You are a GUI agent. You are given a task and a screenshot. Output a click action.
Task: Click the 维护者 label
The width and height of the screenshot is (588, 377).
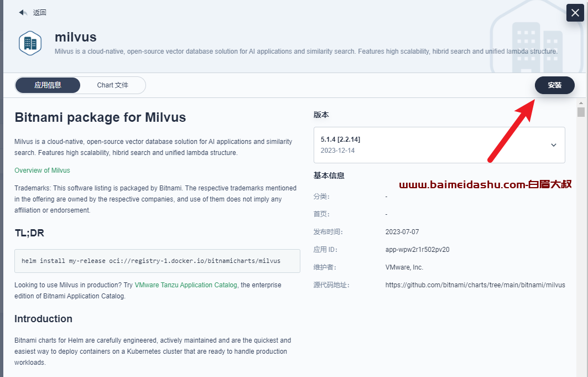[325, 267]
